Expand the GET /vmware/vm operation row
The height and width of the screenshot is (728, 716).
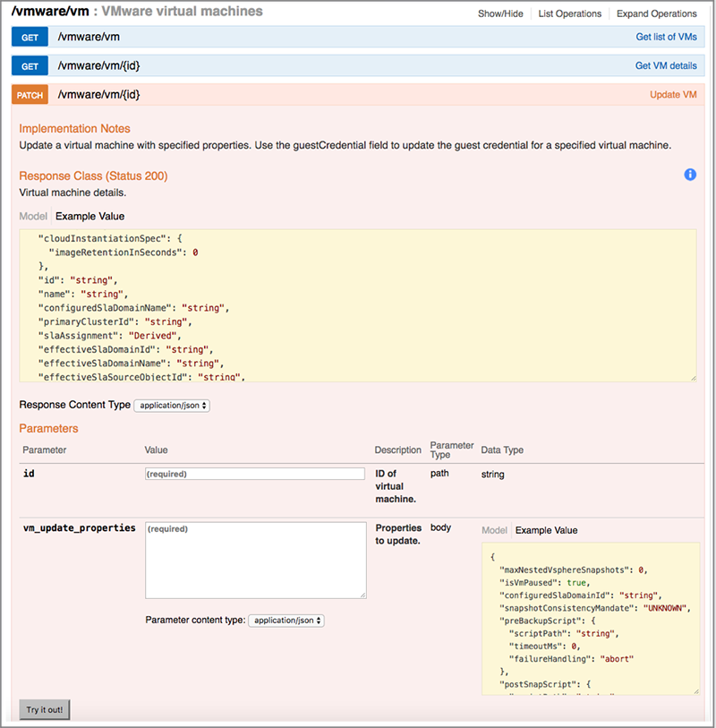pos(358,37)
